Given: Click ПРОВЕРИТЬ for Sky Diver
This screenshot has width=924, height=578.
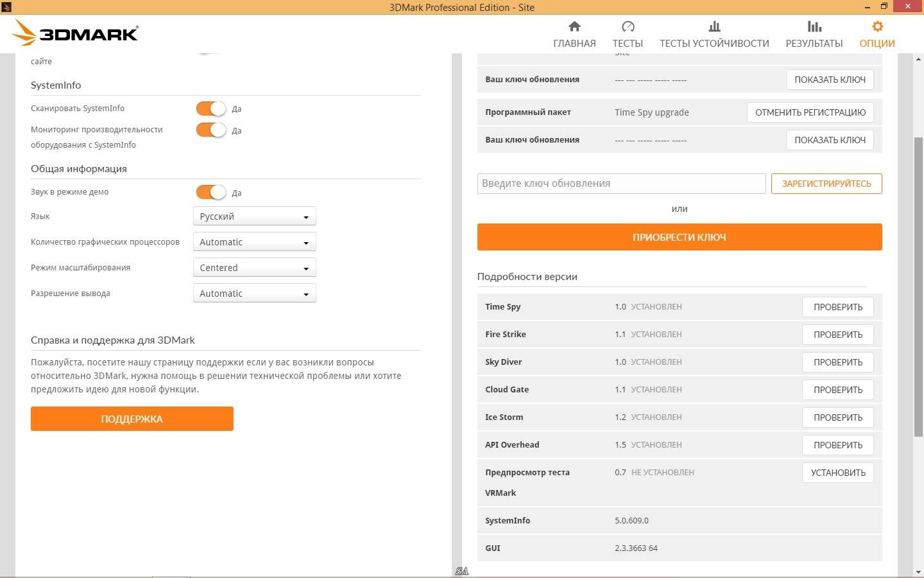Looking at the screenshot, I should [x=838, y=362].
